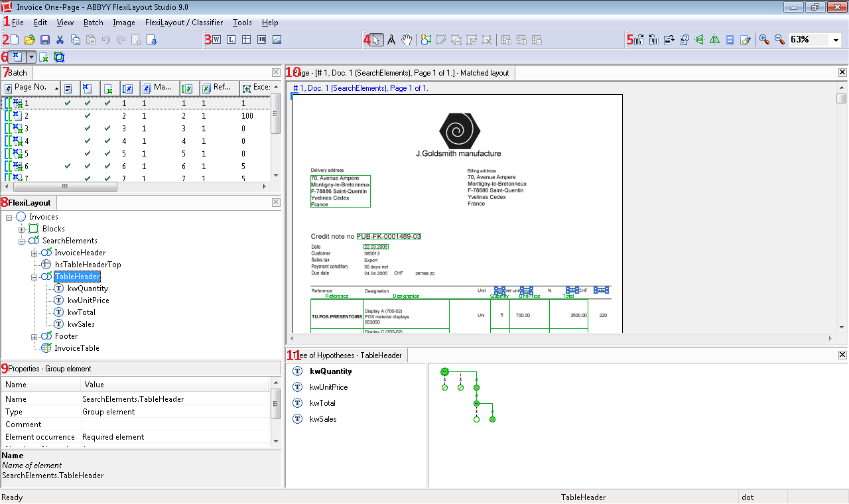Select the InvoiceTable tree element
The height and width of the screenshot is (504, 849).
77,348
